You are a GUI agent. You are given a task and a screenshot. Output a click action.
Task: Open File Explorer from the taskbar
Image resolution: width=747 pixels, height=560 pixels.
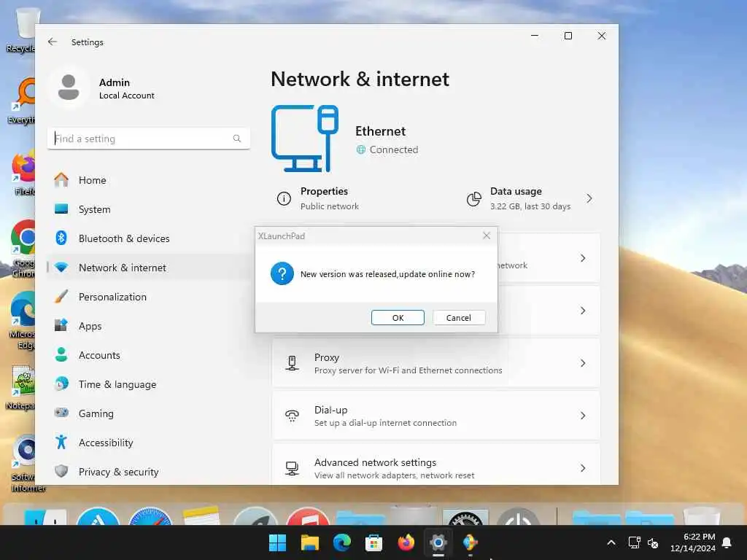coord(309,542)
